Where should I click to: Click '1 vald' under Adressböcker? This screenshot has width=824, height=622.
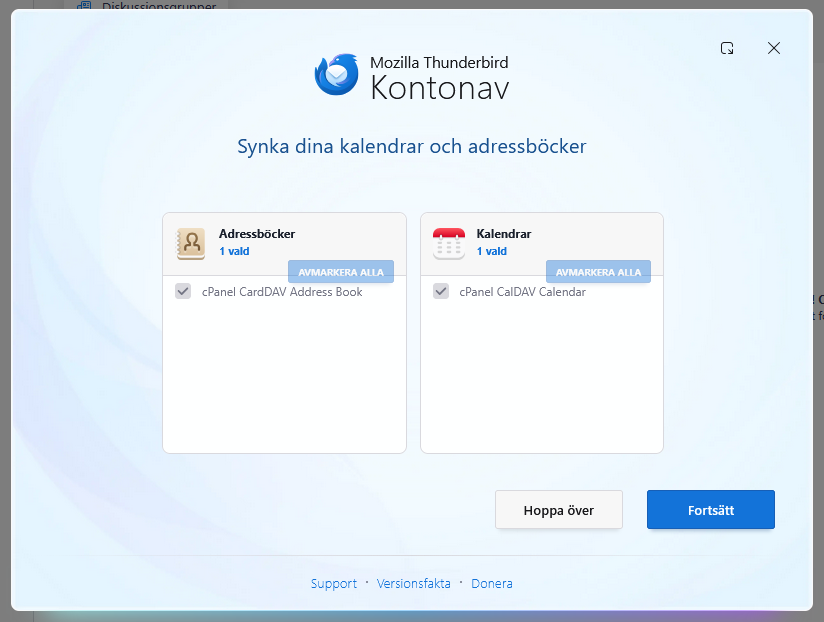pos(234,251)
